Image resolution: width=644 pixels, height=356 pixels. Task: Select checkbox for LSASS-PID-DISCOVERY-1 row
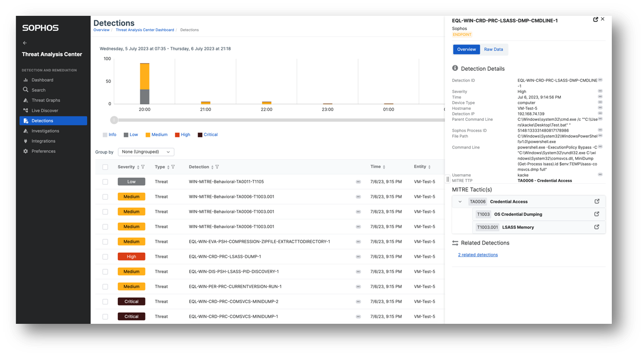[x=105, y=271]
